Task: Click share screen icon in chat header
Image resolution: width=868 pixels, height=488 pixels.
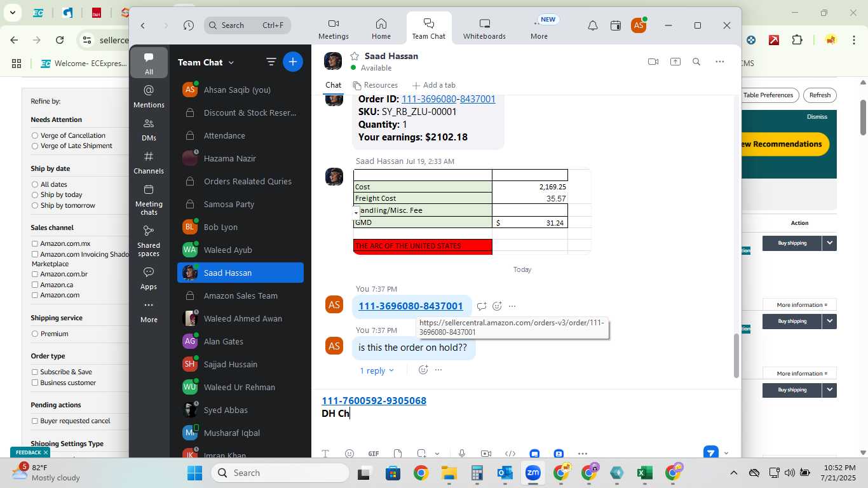Action: coord(675,62)
